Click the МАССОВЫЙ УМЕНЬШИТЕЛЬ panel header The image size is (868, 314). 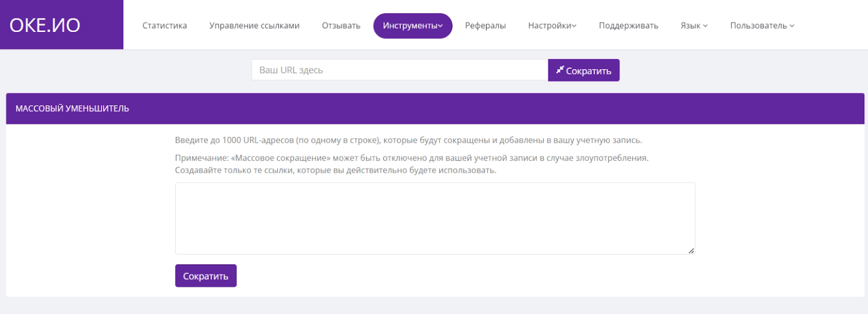click(72, 109)
